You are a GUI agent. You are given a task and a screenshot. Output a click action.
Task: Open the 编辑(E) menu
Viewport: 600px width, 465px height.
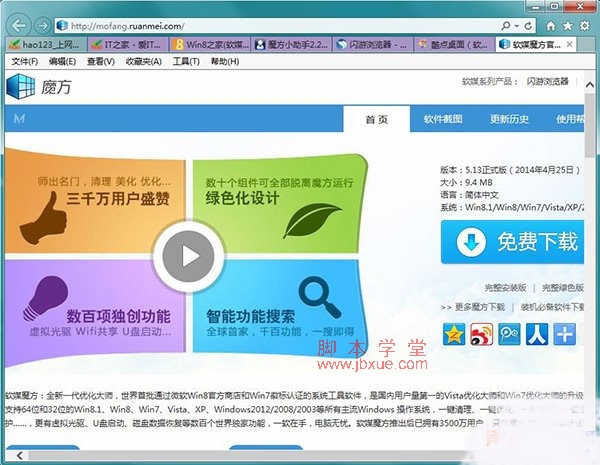coord(62,62)
